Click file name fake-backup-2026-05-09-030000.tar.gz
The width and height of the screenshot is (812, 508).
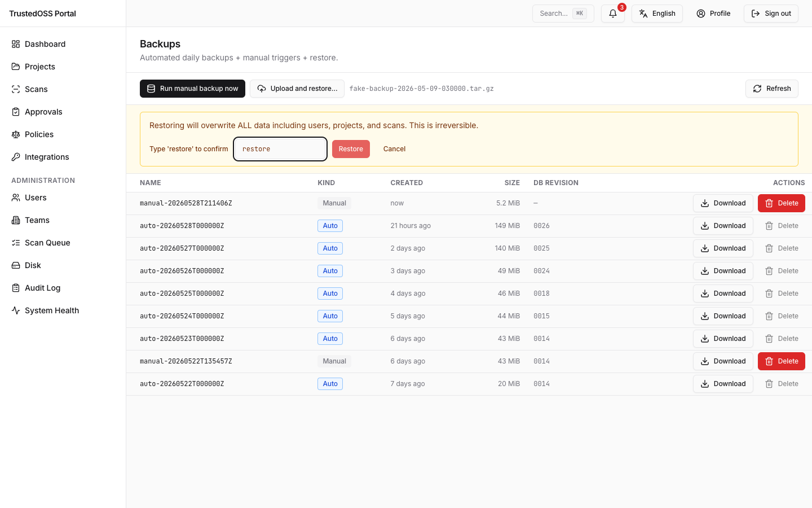[422, 89]
